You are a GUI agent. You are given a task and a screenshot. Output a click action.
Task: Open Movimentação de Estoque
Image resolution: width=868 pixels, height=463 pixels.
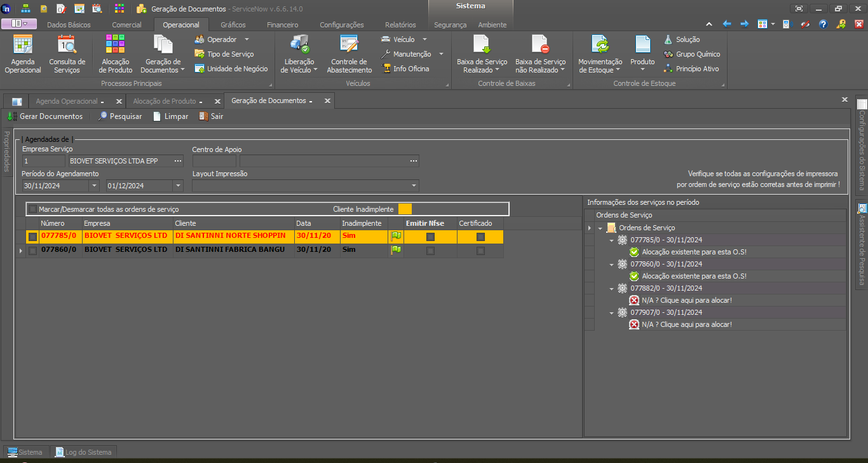coord(600,54)
